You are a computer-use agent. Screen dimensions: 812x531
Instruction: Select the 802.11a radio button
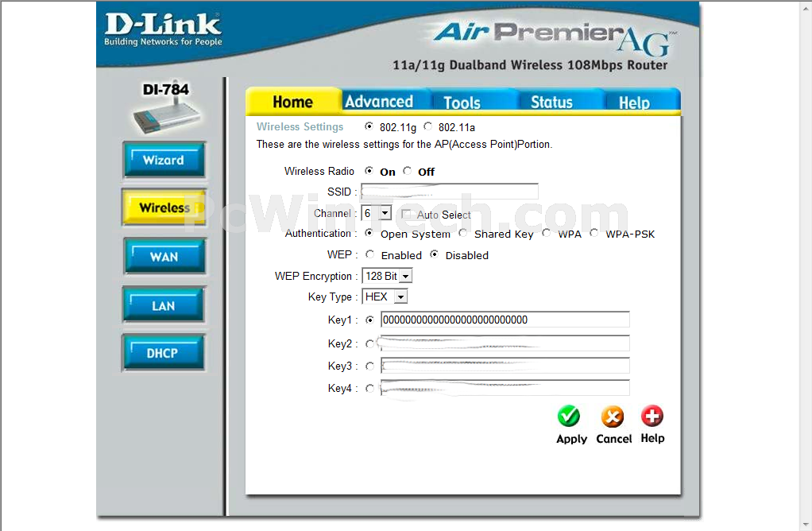point(427,126)
